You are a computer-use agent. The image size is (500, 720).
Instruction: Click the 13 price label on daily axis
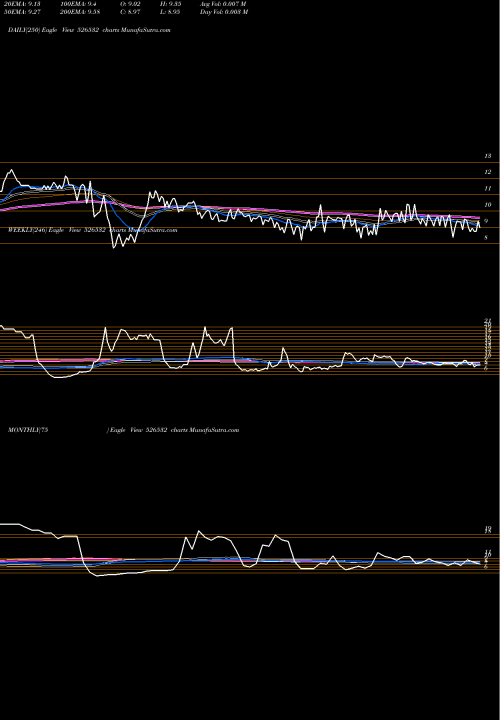(488, 156)
